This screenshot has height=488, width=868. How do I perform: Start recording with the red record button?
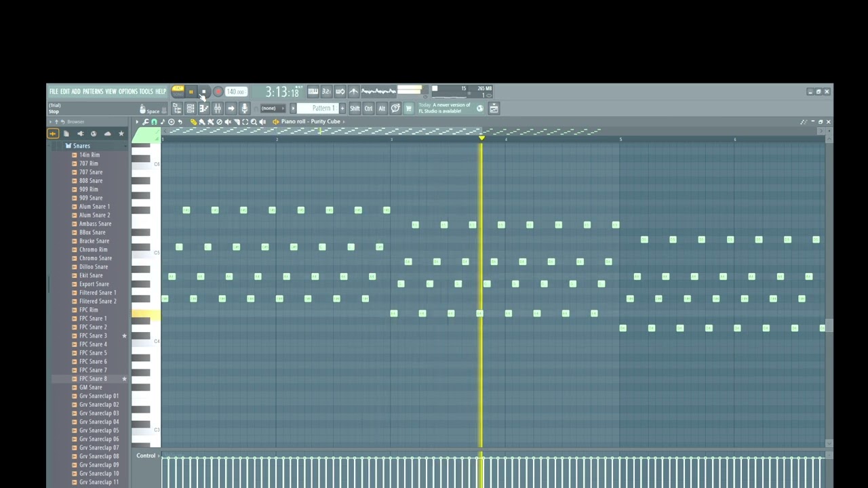click(218, 91)
